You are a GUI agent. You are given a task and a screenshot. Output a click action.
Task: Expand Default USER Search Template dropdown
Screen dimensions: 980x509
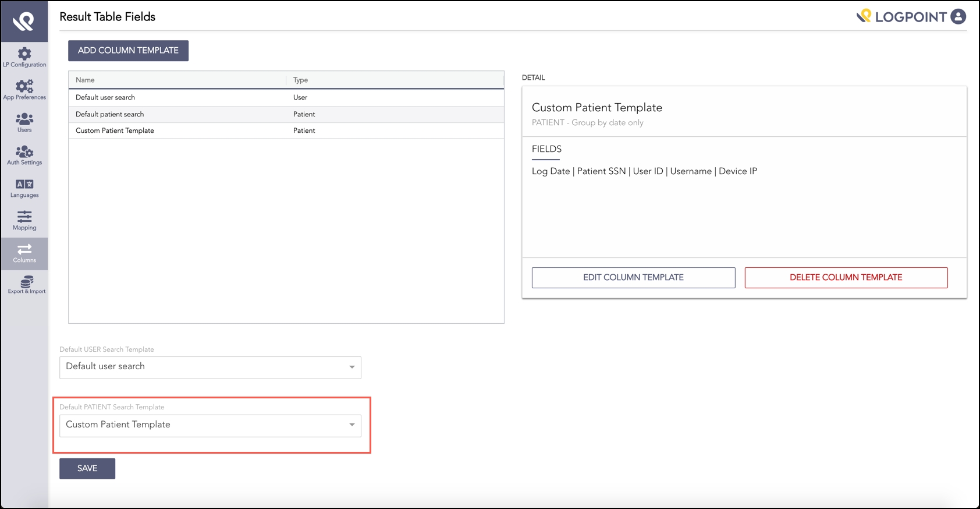tap(210, 367)
